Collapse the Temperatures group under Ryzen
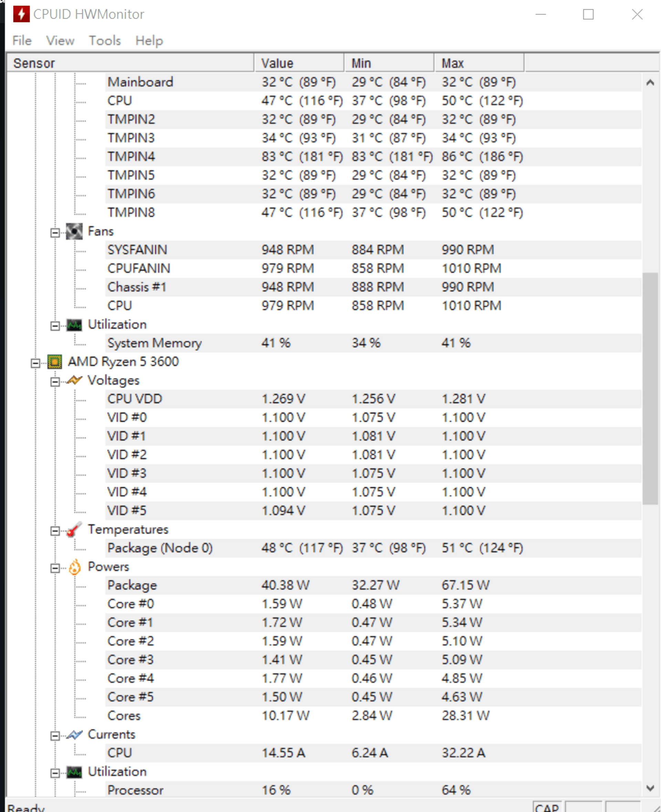The height and width of the screenshot is (812, 661). coord(55,531)
